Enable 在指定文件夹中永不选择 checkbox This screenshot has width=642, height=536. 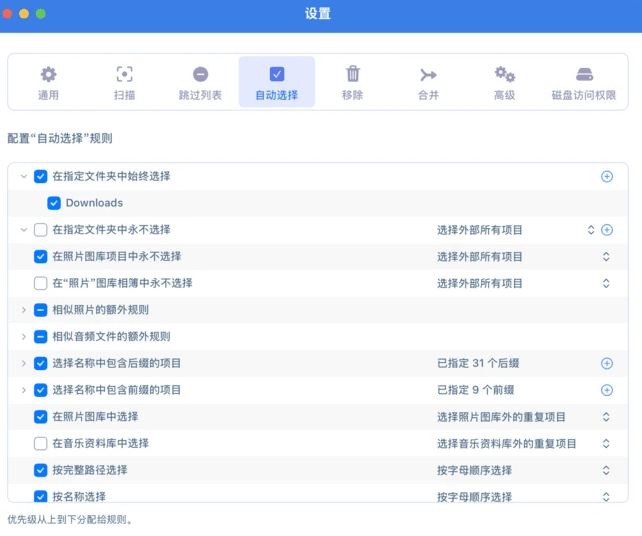click(x=41, y=230)
